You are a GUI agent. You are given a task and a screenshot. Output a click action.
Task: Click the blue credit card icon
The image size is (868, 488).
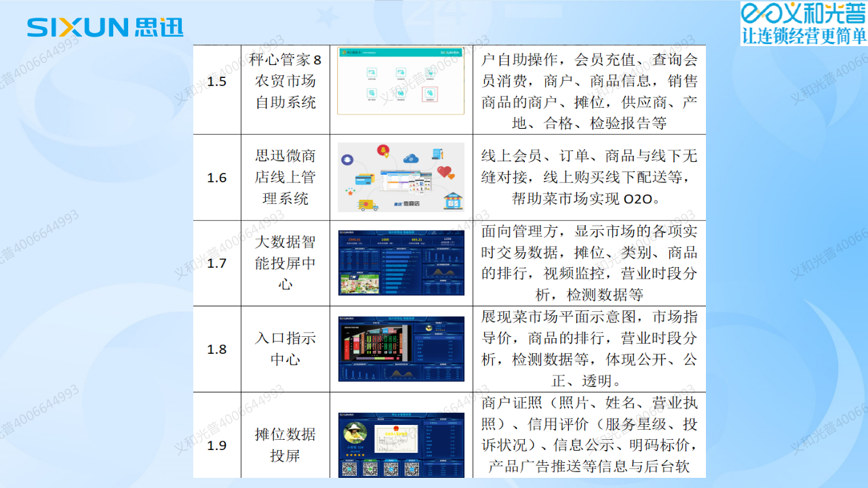point(365,179)
